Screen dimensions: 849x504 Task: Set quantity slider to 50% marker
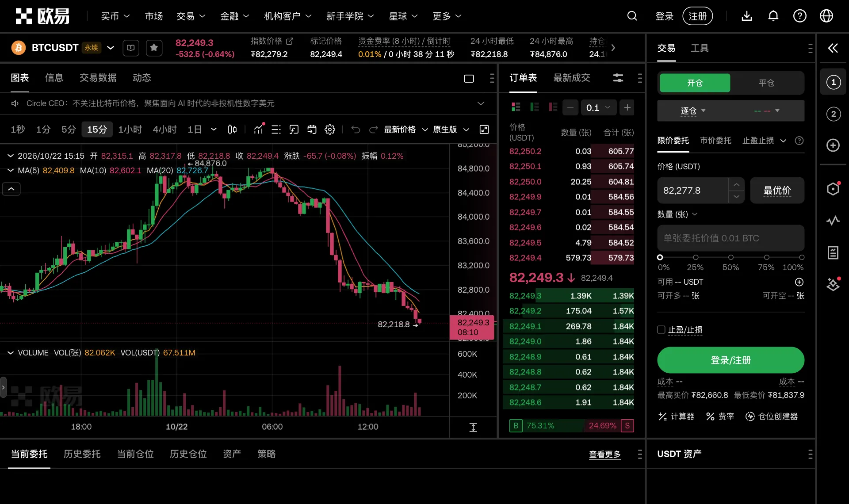click(730, 257)
